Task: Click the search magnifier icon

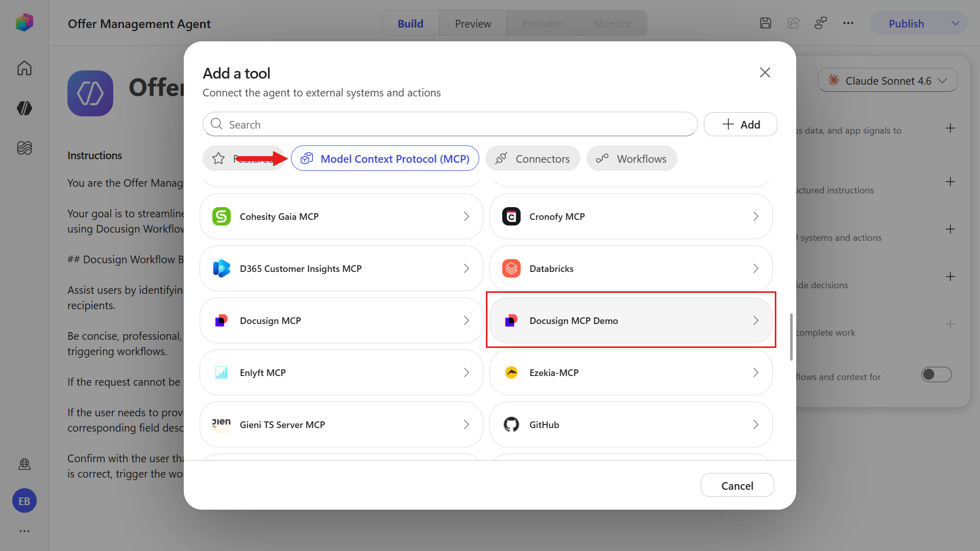Action: tap(216, 124)
